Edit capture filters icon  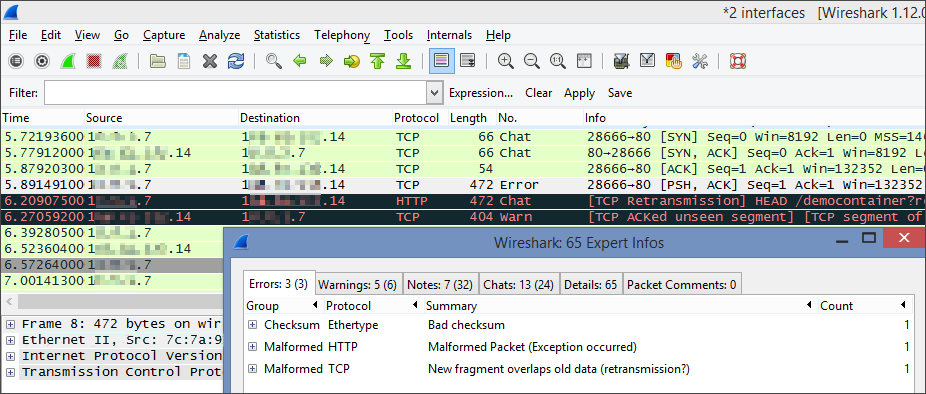pyautogui.click(x=621, y=61)
